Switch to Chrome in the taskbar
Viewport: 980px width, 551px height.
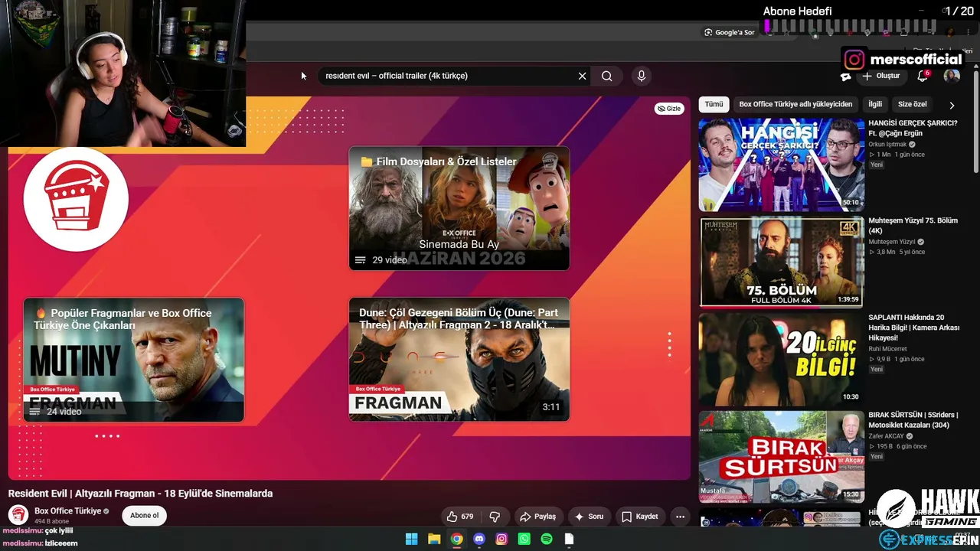(456, 539)
